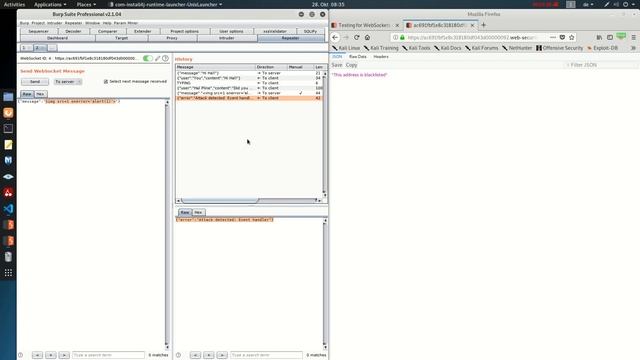Open the Proxy main tab
The image size is (640, 360).
coord(172,38)
